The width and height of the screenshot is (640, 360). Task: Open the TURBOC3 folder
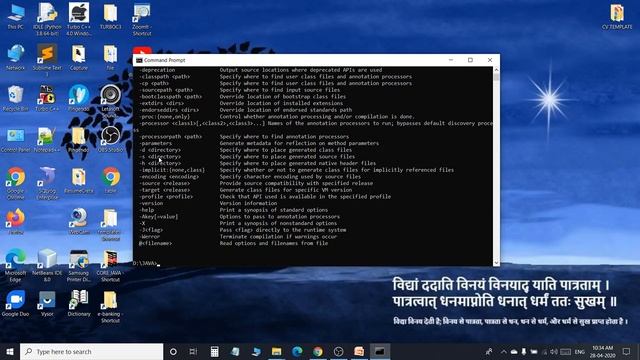click(x=110, y=16)
